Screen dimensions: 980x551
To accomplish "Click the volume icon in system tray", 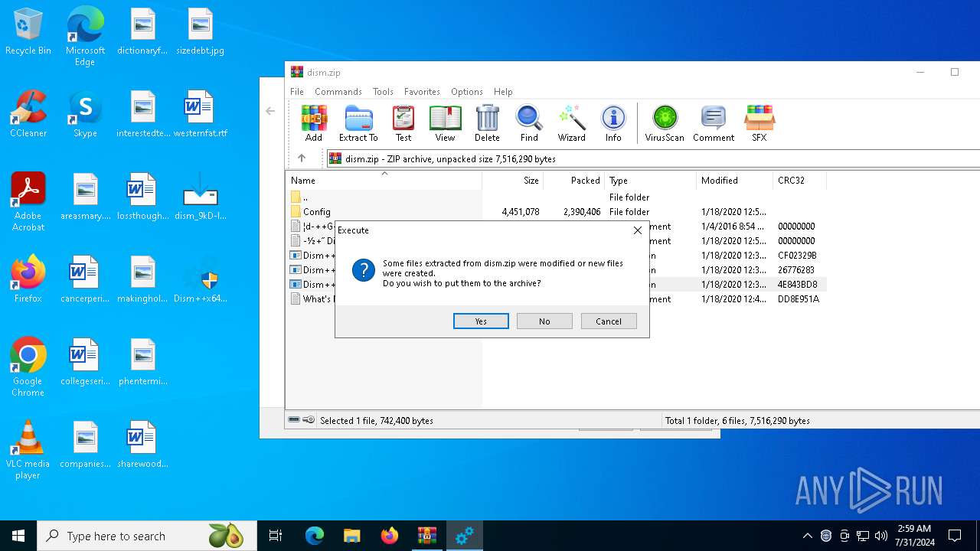I will tap(881, 536).
